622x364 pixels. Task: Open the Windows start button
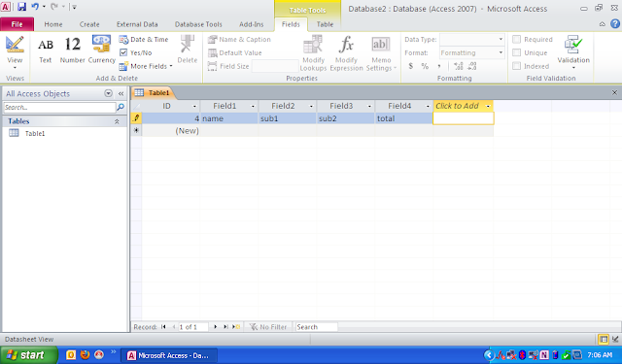click(x=28, y=355)
